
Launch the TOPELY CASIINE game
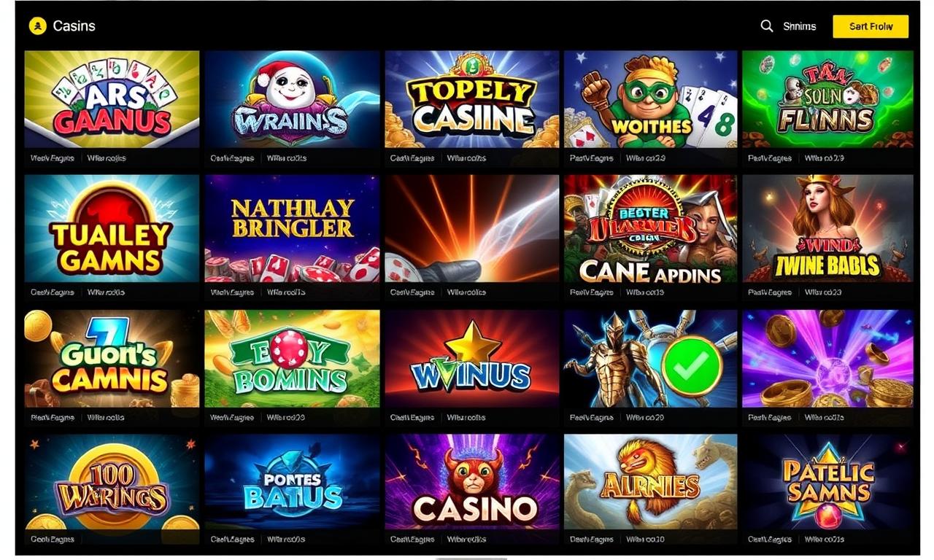pyautogui.click(x=472, y=99)
